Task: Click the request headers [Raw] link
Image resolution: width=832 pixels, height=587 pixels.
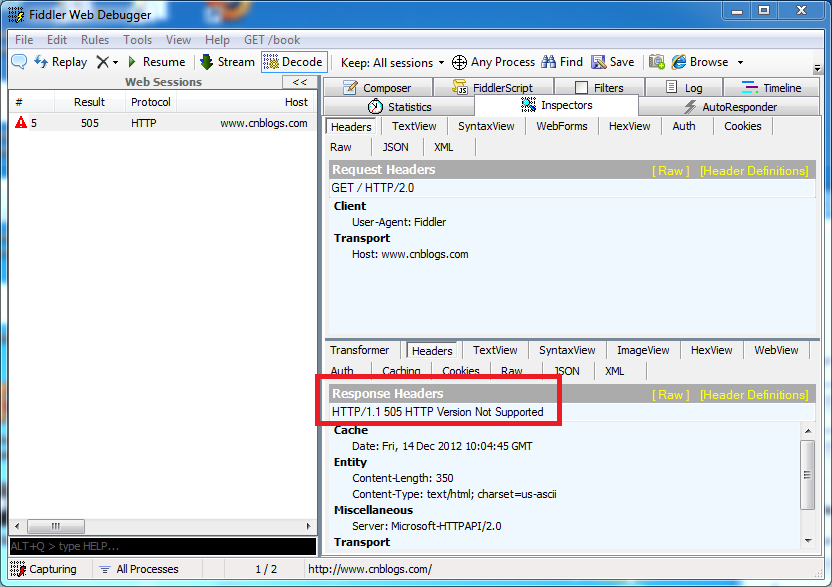Action: 670,171
